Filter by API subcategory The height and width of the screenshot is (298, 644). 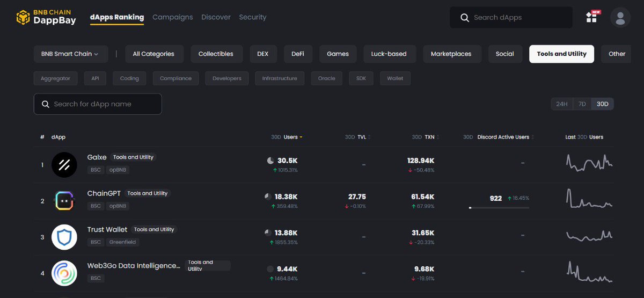(x=95, y=78)
